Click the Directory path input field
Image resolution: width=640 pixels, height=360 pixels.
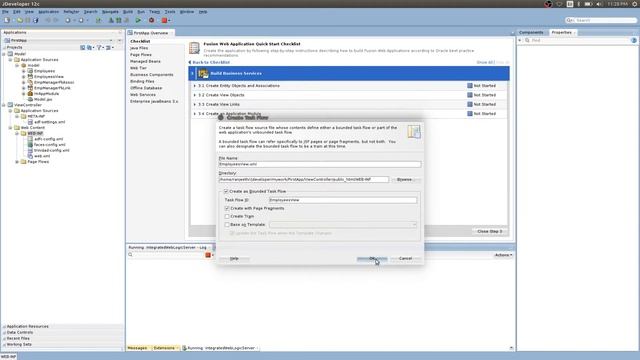click(304, 180)
